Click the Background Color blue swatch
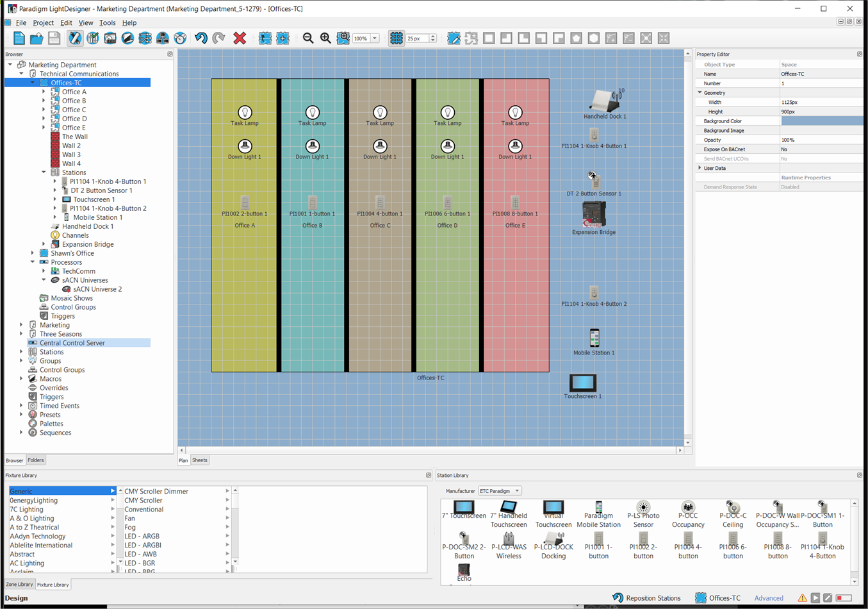This screenshot has height=609, width=868. coord(821,121)
